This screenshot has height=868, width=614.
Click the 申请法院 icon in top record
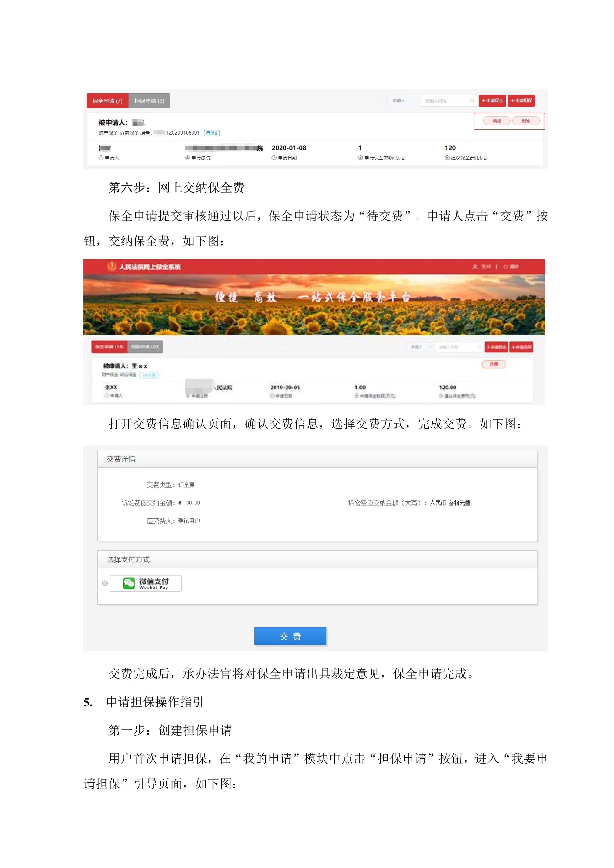point(188,158)
